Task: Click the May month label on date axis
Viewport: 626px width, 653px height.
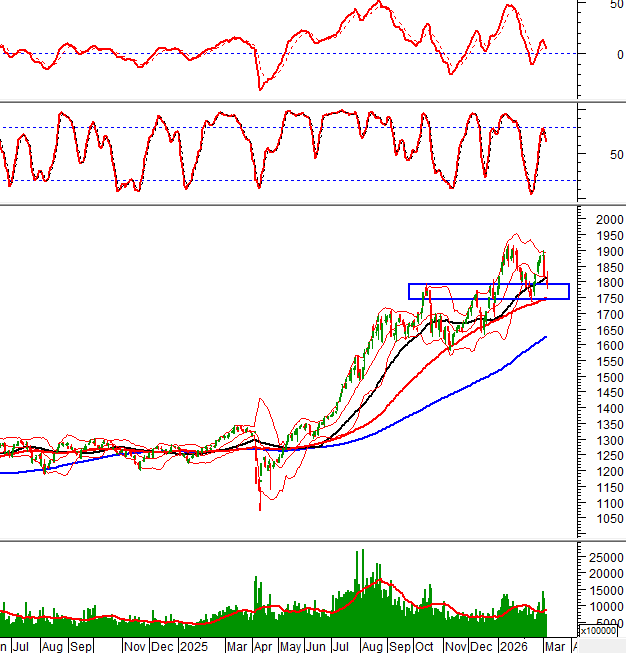Action: tap(291, 647)
